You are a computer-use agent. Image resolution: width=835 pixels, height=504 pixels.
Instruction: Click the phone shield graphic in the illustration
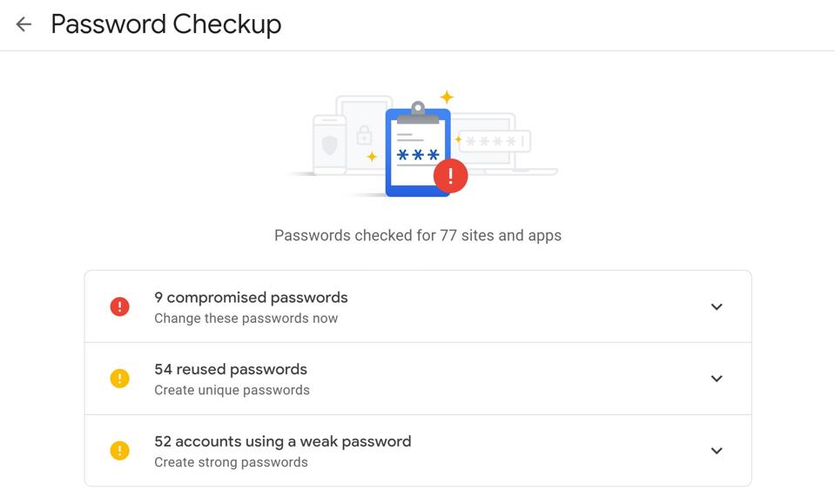point(329,144)
